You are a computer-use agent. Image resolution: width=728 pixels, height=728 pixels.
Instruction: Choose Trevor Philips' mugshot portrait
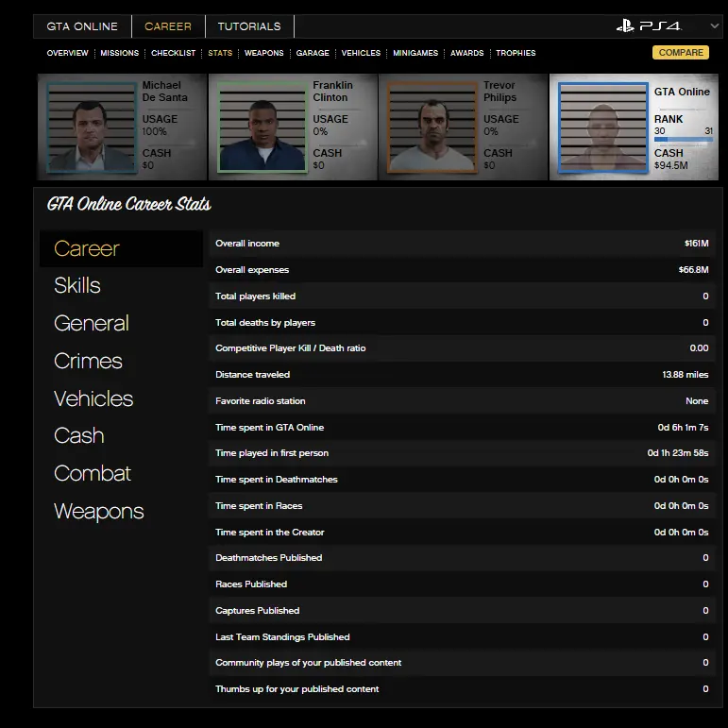[432, 127]
